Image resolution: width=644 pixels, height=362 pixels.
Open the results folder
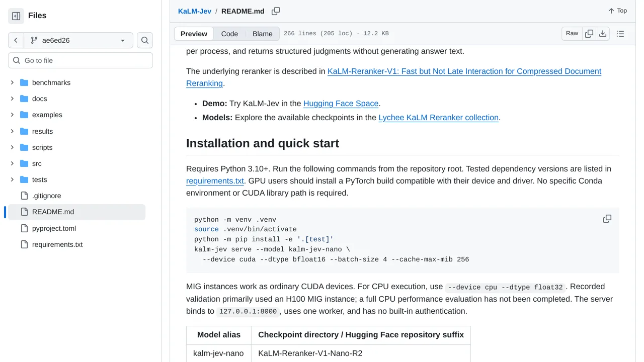[42, 131]
